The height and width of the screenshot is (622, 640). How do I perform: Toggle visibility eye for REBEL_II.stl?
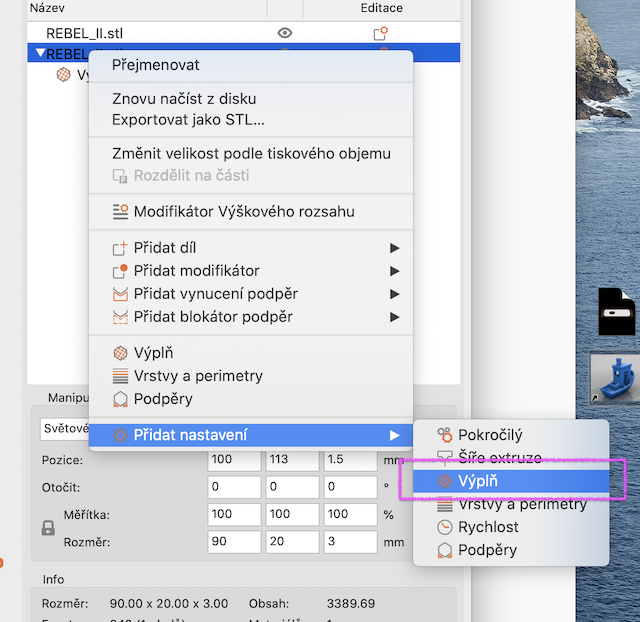(x=285, y=33)
